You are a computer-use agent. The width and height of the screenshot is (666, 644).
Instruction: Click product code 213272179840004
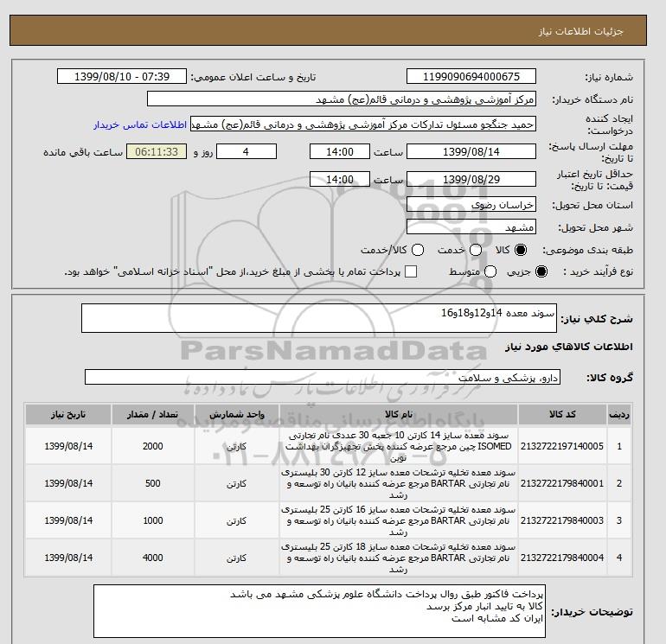pos(562,558)
